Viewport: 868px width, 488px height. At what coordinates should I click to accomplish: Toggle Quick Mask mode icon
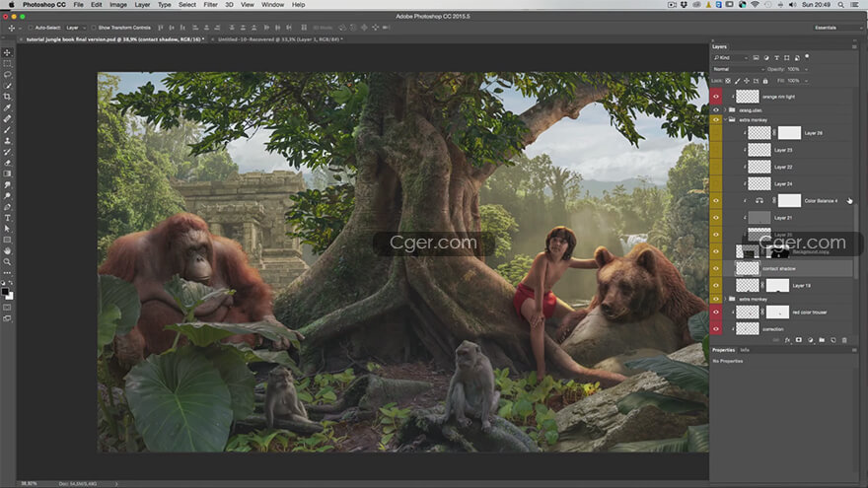[x=7, y=307]
